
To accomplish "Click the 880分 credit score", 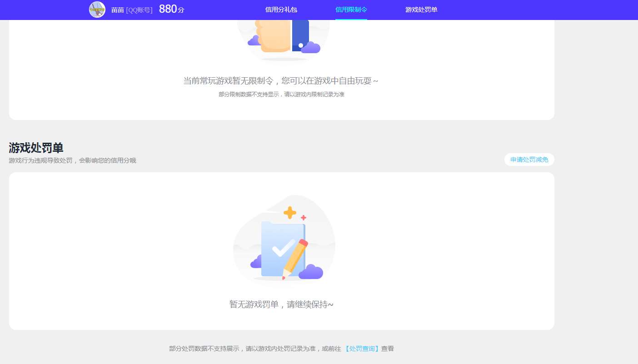I will pos(171,9).
